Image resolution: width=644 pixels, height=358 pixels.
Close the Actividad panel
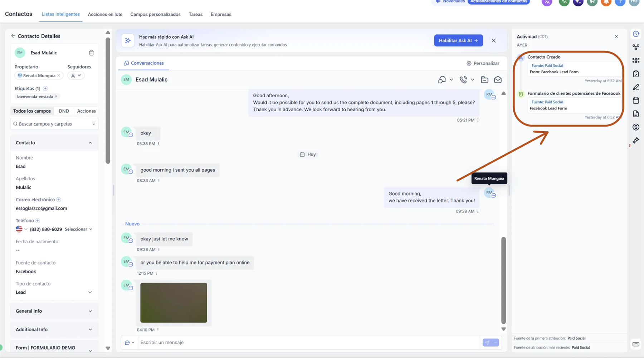click(616, 36)
